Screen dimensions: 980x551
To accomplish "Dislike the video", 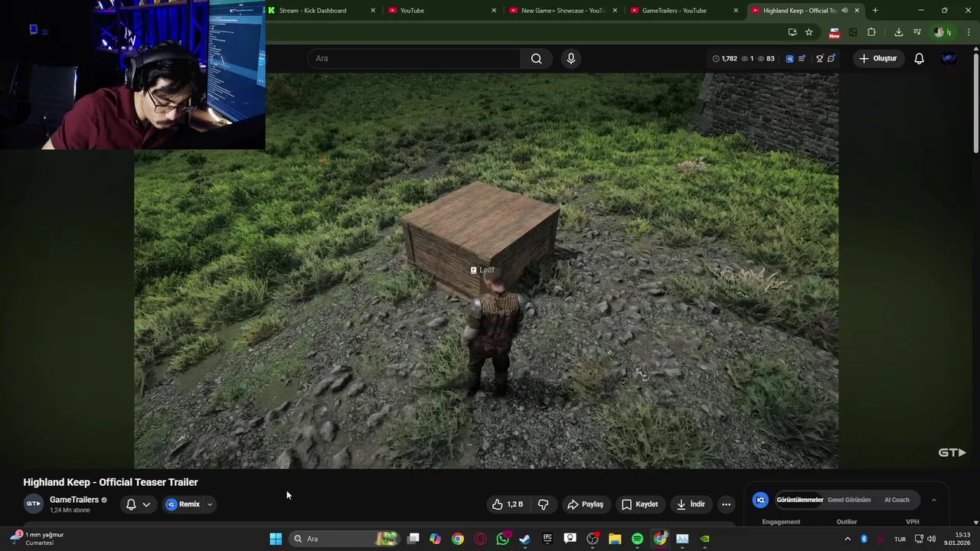I will pyautogui.click(x=544, y=504).
